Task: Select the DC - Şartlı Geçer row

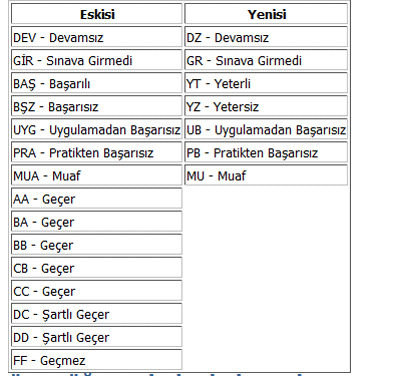Action: (97, 314)
